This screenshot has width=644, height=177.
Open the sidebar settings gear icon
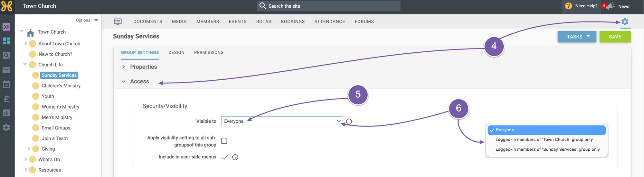coord(6,128)
